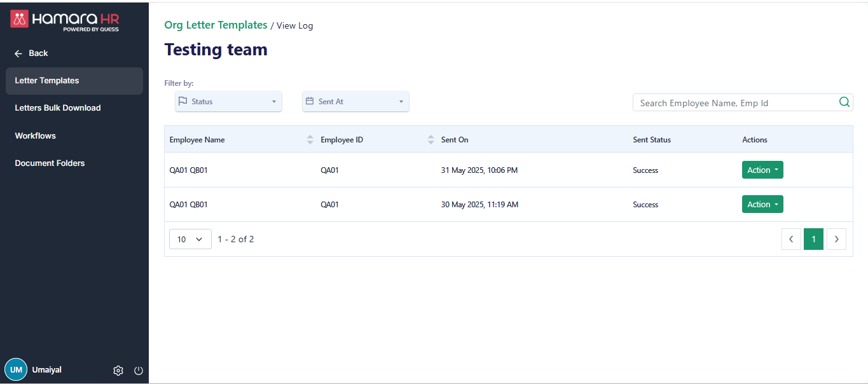This screenshot has height=384, width=868.
Task: Sort by Employee Name column arrows
Action: tap(310, 140)
